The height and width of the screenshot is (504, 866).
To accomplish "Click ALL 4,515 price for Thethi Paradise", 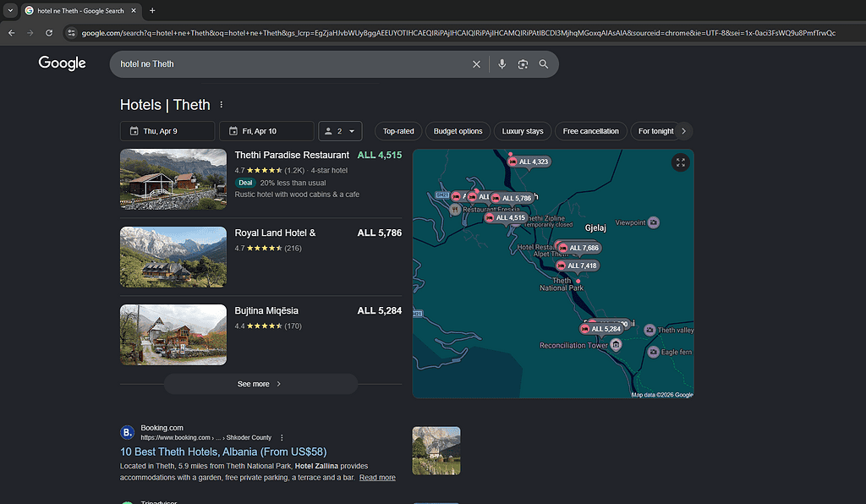I will [x=380, y=155].
